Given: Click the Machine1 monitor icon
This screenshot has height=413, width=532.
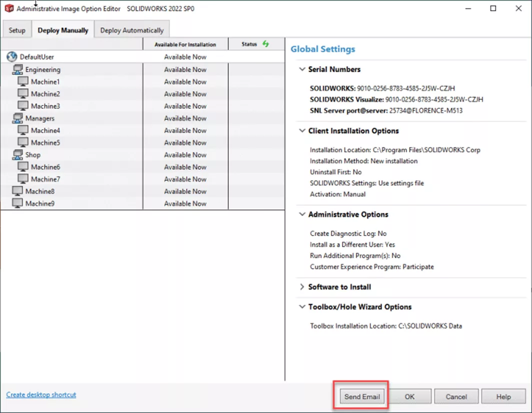Looking at the screenshot, I should click(x=23, y=81).
